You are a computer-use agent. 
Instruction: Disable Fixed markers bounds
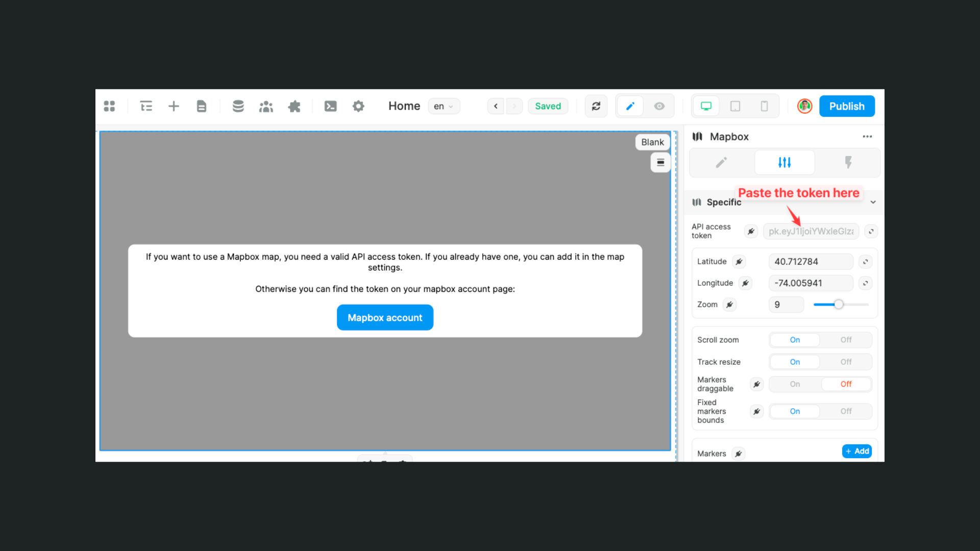(x=846, y=411)
